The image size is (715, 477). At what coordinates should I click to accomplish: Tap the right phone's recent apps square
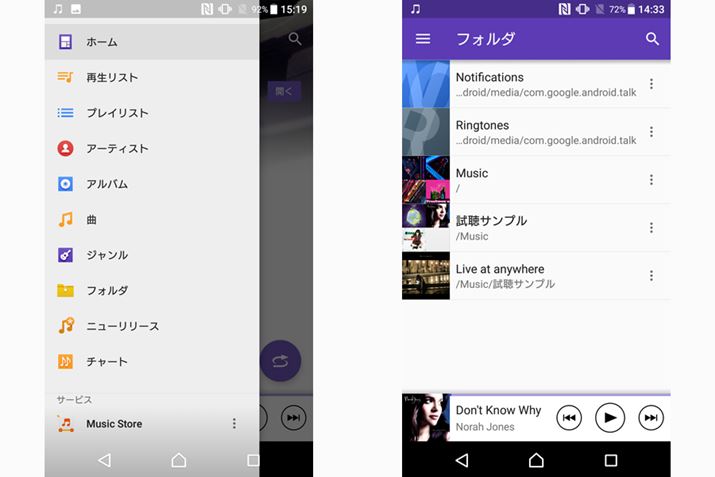click(611, 460)
